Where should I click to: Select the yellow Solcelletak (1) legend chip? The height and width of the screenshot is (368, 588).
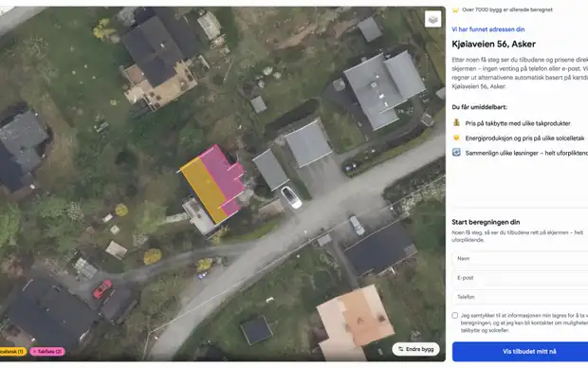point(12,352)
